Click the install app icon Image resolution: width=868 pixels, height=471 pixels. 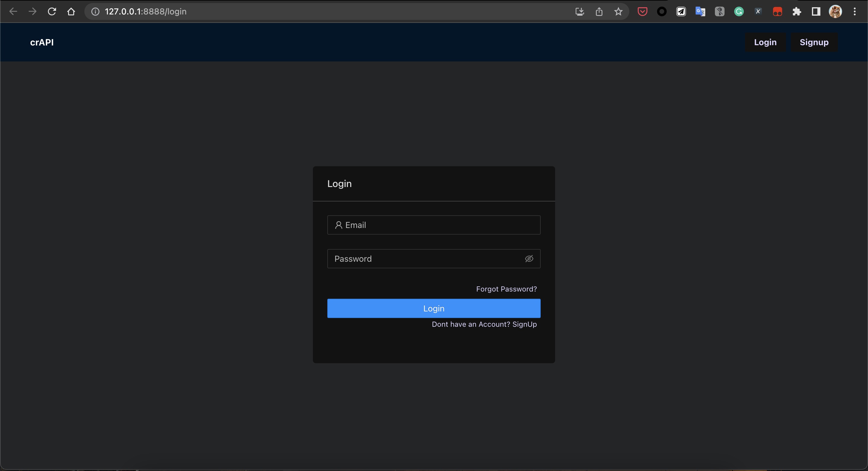[579, 11]
